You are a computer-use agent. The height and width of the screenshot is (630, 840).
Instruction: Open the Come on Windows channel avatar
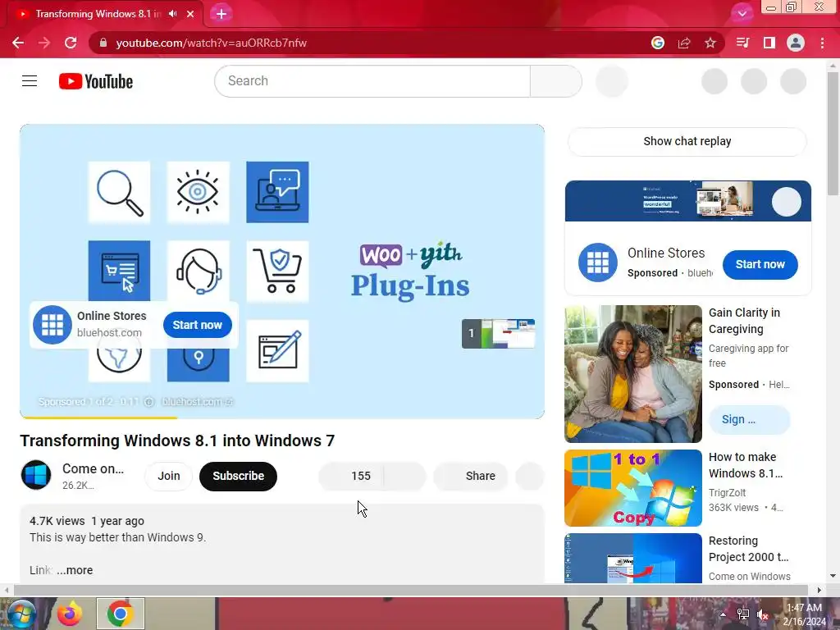pos(36,475)
